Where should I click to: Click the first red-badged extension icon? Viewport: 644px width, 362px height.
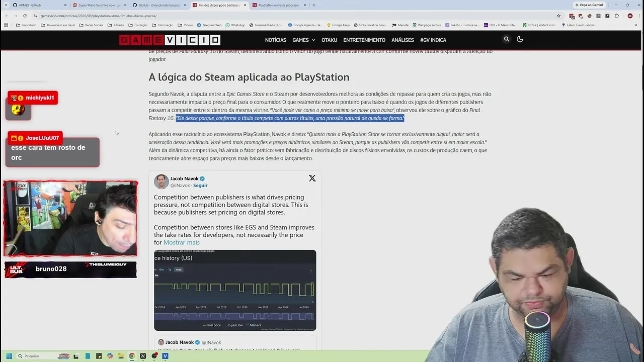coord(572,16)
